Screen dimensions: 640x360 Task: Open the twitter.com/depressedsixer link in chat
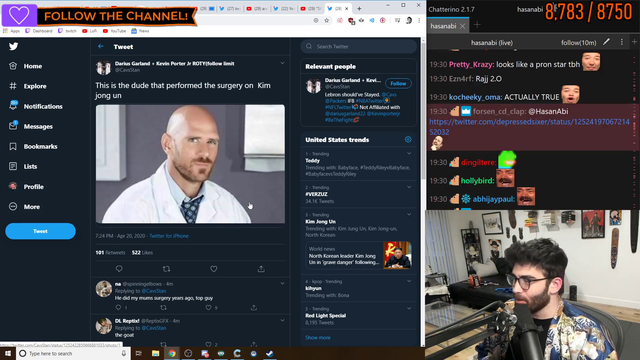click(529, 127)
